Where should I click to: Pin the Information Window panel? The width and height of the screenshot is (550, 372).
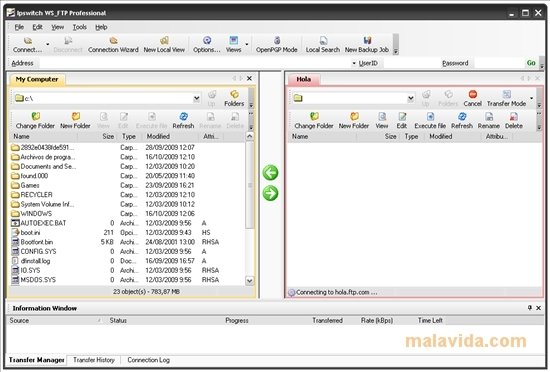click(x=530, y=308)
